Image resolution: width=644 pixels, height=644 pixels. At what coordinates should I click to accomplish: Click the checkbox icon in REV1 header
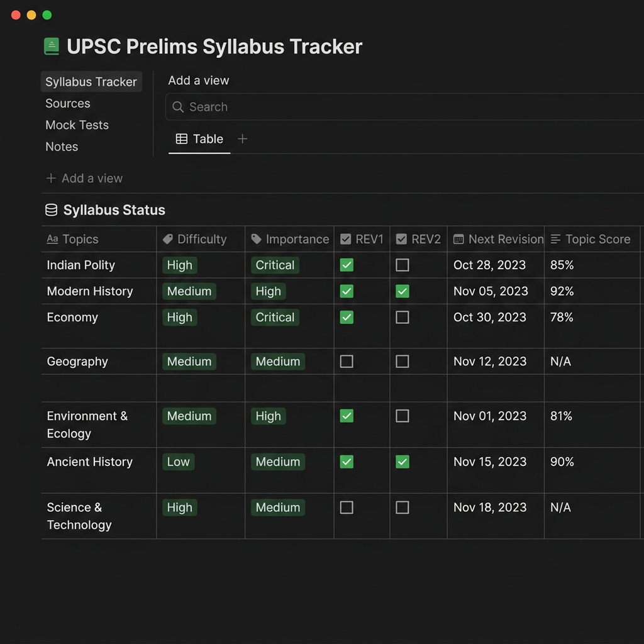click(x=346, y=239)
